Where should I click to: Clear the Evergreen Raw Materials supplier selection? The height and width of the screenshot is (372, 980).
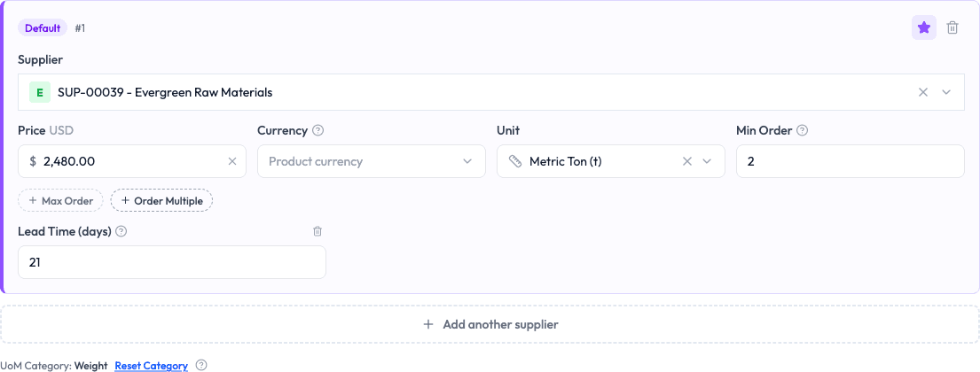pyautogui.click(x=923, y=92)
